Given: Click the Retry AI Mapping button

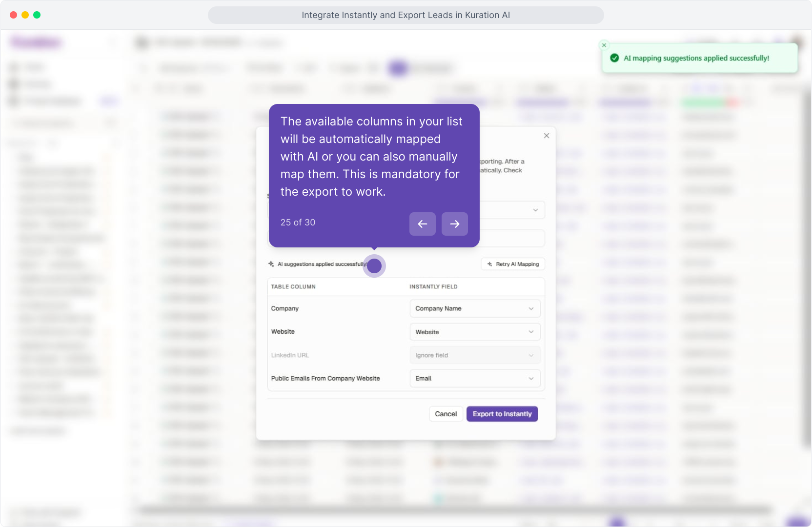Looking at the screenshot, I should pyautogui.click(x=513, y=264).
